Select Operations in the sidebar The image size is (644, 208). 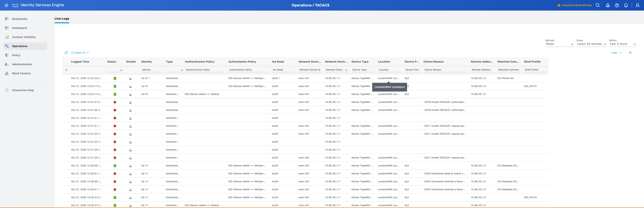25,46
